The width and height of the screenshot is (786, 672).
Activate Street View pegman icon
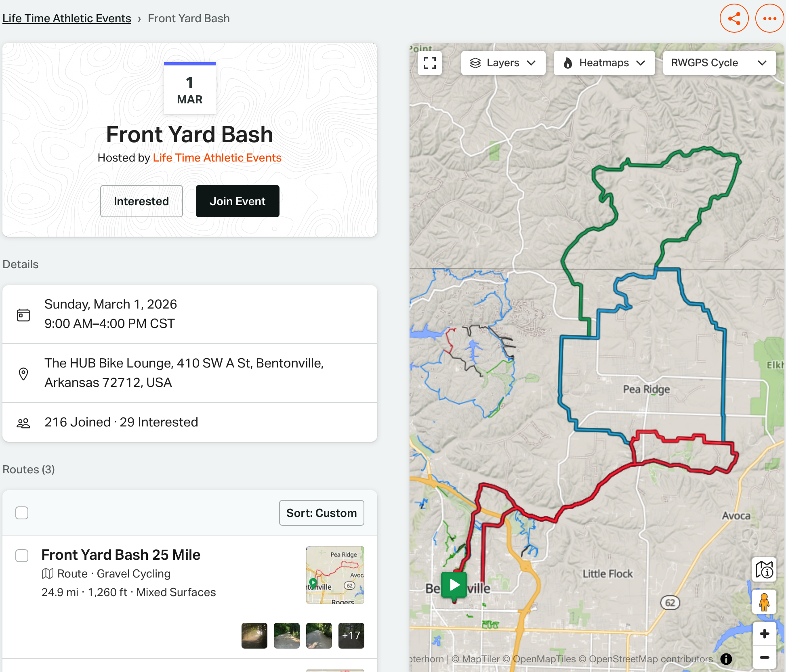pyautogui.click(x=764, y=602)
